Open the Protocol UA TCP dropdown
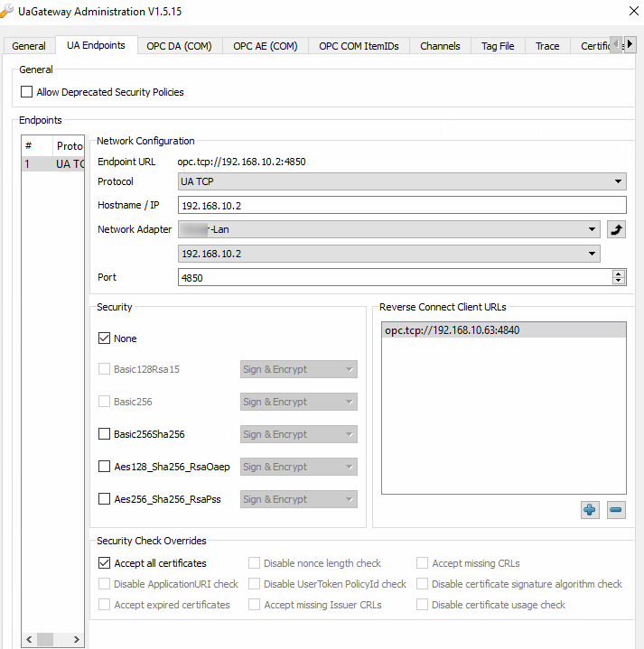 [402, 181]
